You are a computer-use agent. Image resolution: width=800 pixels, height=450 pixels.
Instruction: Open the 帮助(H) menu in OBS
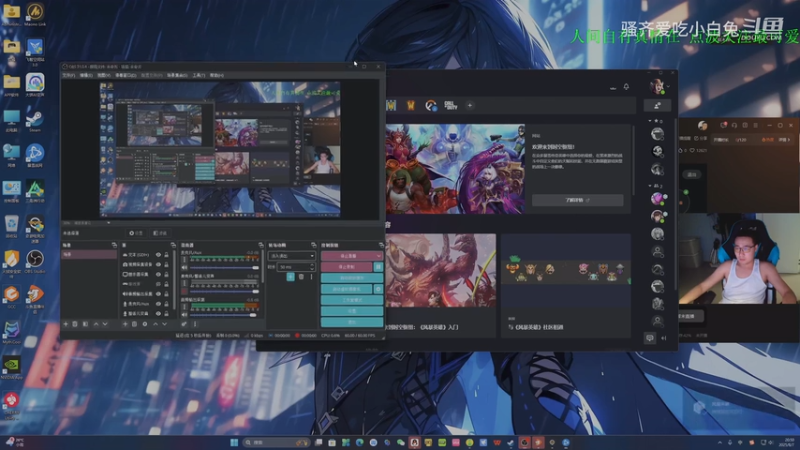pyautogui.click(x=217, y=76)
